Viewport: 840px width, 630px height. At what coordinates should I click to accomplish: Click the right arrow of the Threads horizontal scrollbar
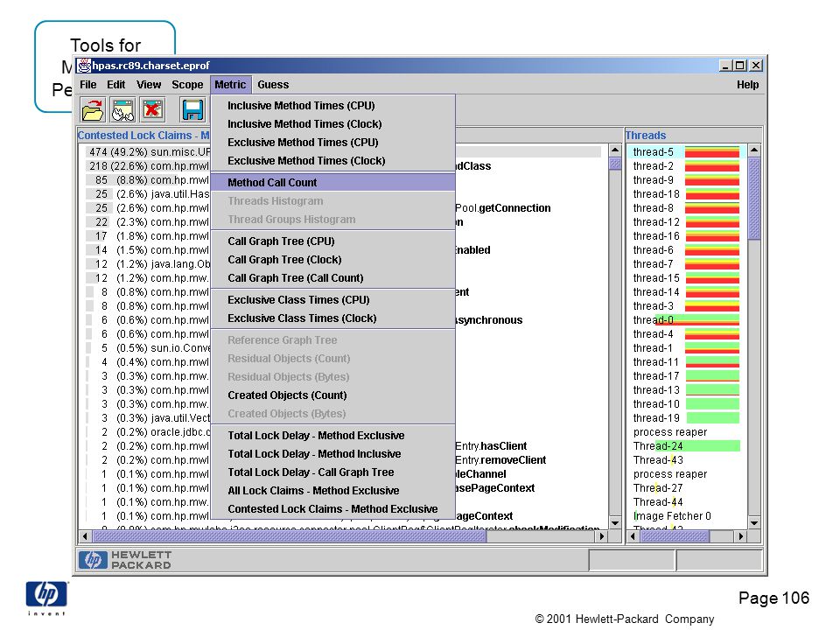click(x=741, y=535)
